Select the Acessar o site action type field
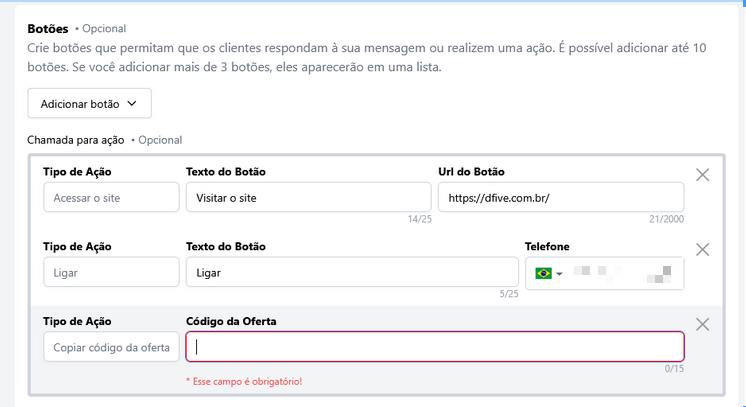746x407 pixels. (111, 198)
